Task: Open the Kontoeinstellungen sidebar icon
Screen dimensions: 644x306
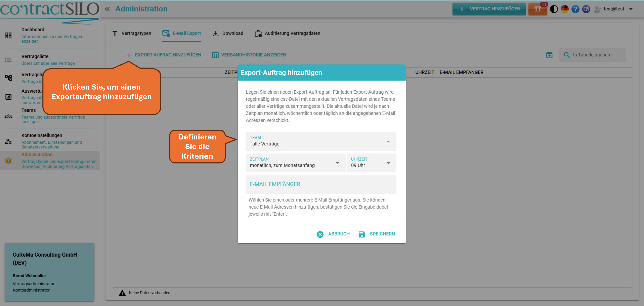Action: tap(8, 141)
